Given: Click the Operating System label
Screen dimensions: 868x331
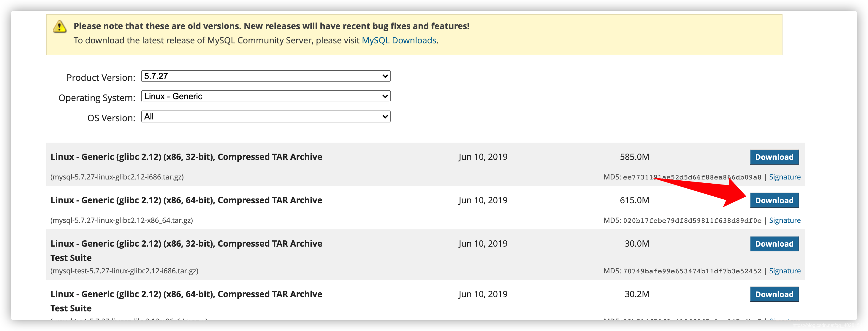Looking at the screenshot, I should pyautogui.click(x=97, y=98).
